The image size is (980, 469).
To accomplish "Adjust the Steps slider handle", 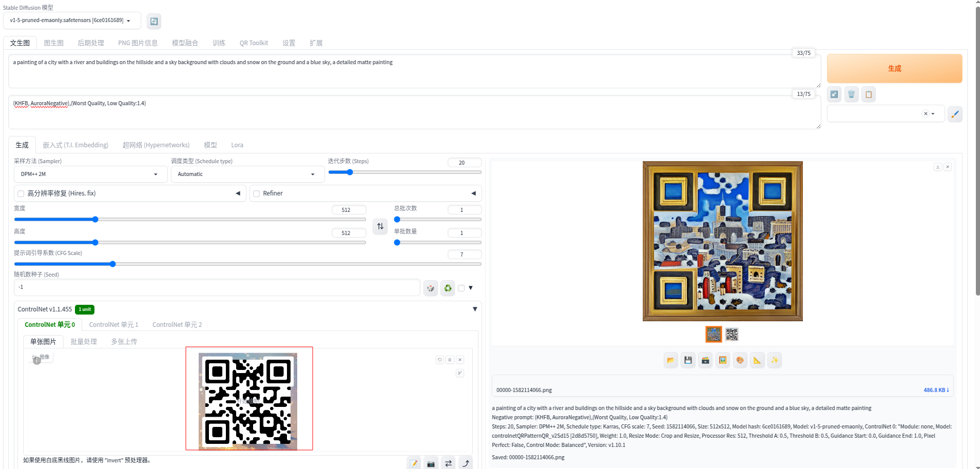I will 350,172.
